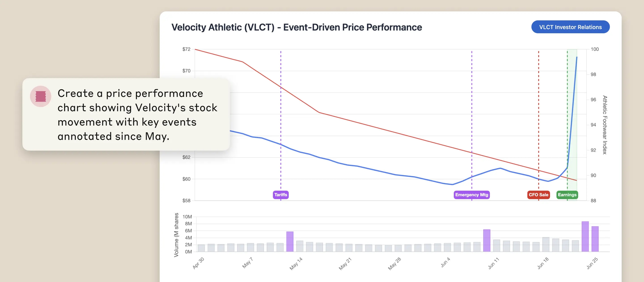This screenshot has height=282, width=644.
Task: Click the price performance prompt text
Action: [137, 115]
